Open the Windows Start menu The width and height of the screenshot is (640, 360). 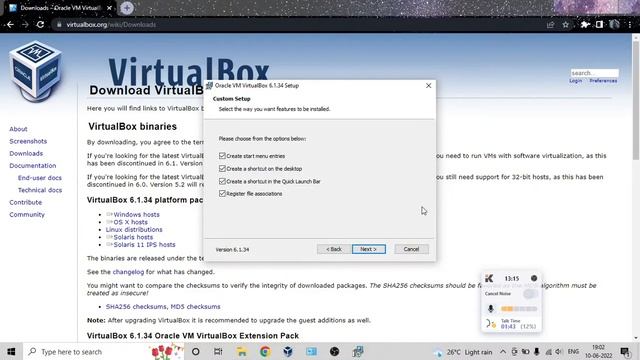11,351
